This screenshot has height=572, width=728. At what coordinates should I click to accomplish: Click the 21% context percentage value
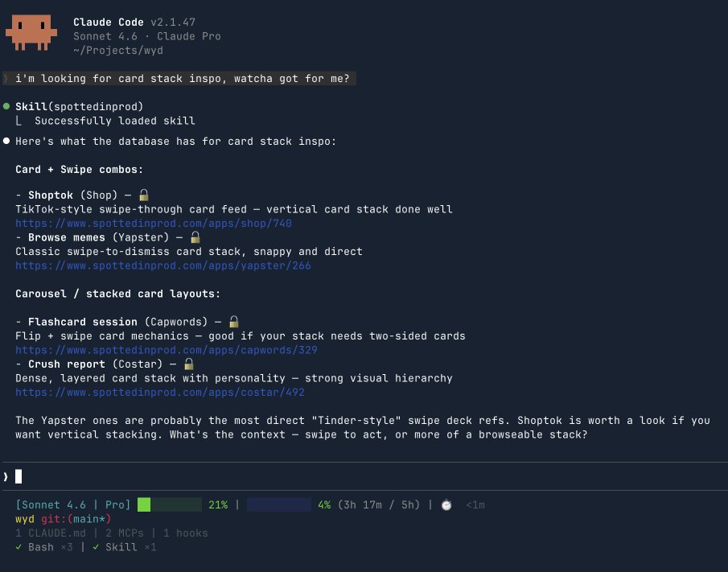[218, 504]
